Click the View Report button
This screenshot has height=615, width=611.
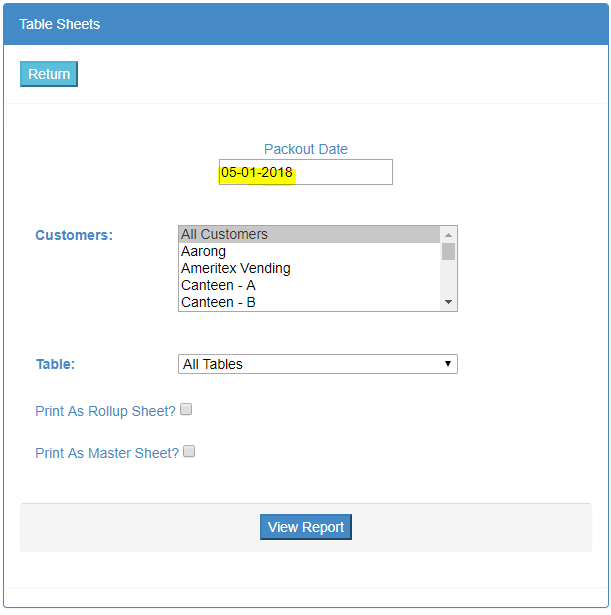(x=306, y=527)
